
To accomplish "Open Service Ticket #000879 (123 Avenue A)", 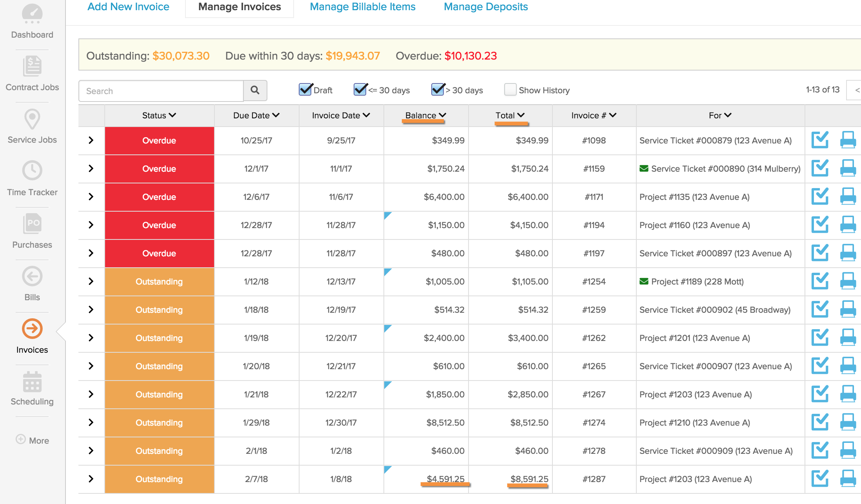I will click(716, 140).
